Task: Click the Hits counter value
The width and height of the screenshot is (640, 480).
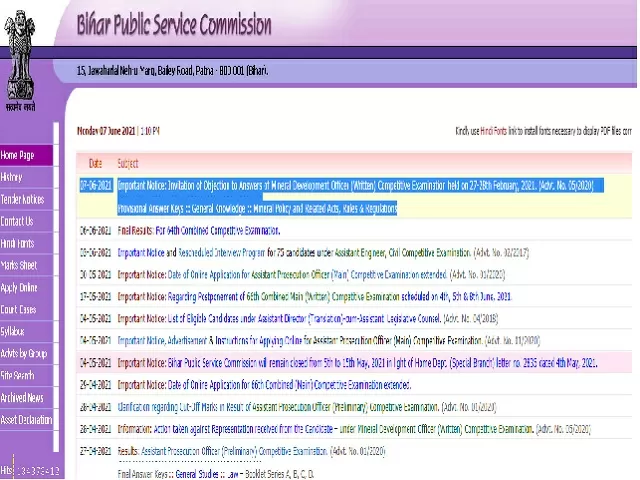Action: coord(39,471)
